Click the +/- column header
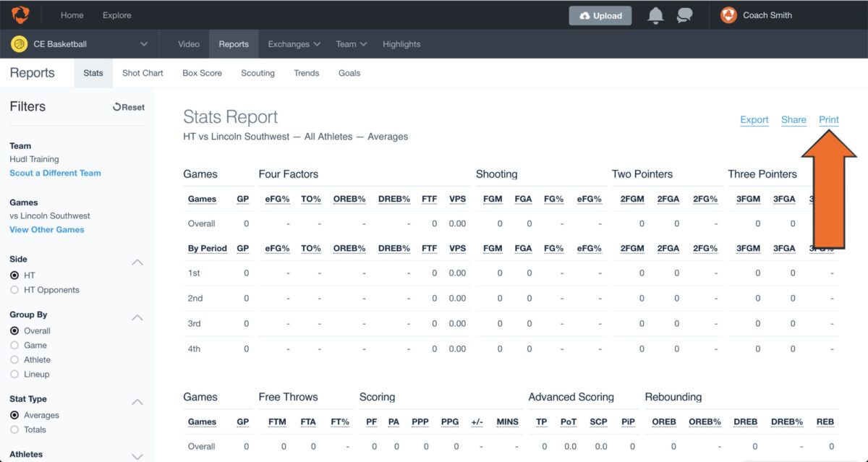Screen dimensions: 868x462 477,422
